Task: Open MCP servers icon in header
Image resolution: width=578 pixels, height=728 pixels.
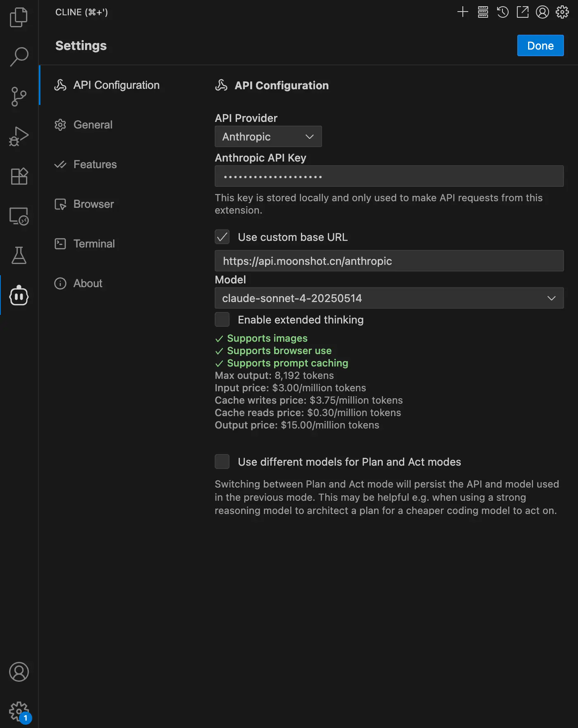Action: 483,12
